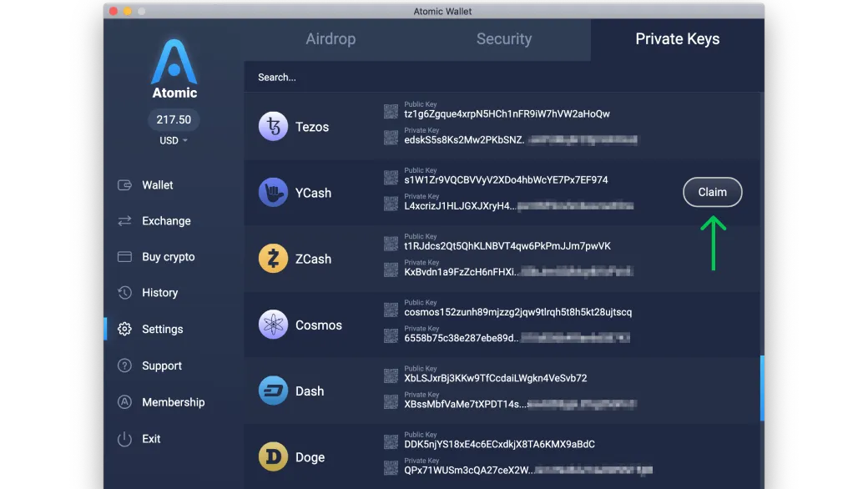Choose Exit in sidebar
Viewport: 868px width, 489px height.
tap(151, 439)
